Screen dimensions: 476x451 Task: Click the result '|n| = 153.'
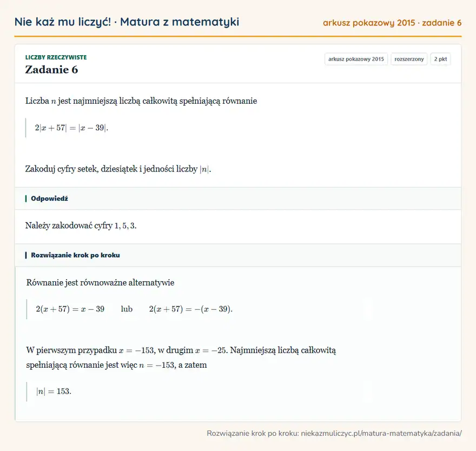click(x=54, y=391)
